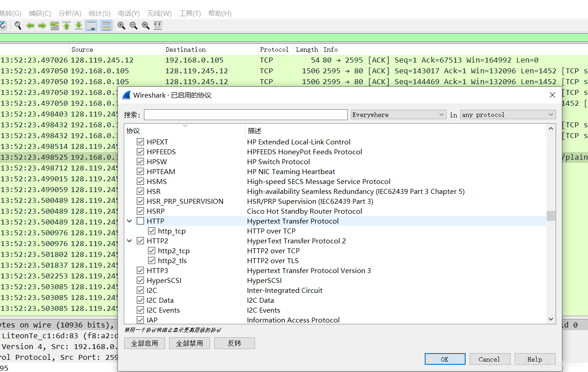The image size is (588, 372).
Task: Go back to previous packet arrow
Action: 30,26
